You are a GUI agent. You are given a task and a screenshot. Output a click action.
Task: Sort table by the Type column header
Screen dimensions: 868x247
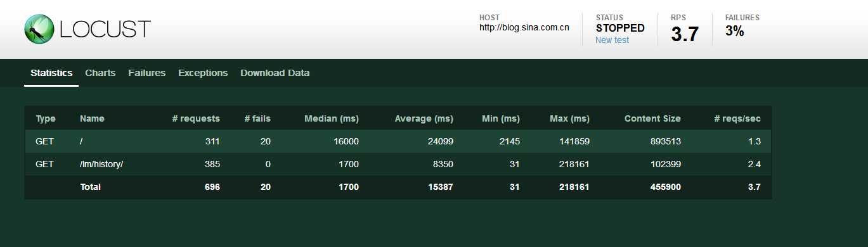[46, 118]
